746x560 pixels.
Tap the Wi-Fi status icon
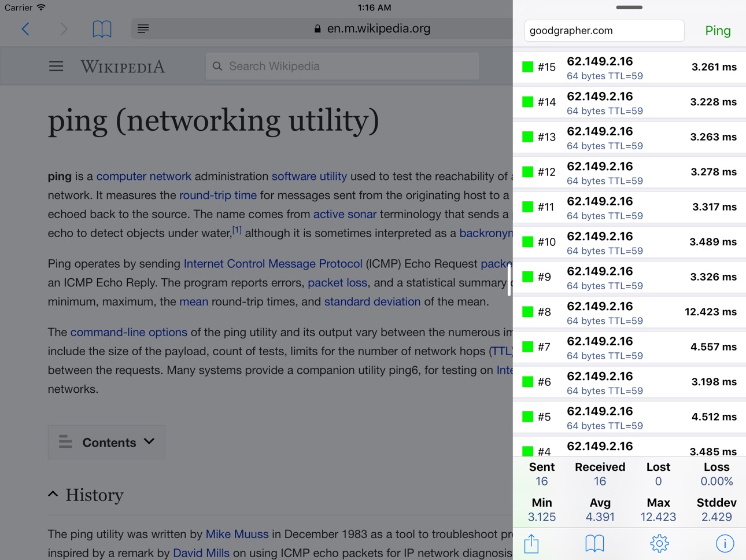click(41, 8)
